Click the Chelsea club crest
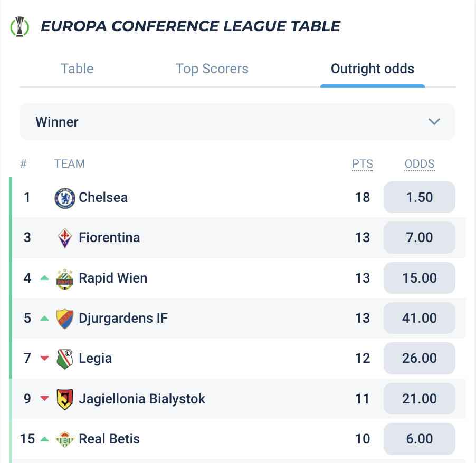This screenshot has width=476, height=463. point(65,198)
